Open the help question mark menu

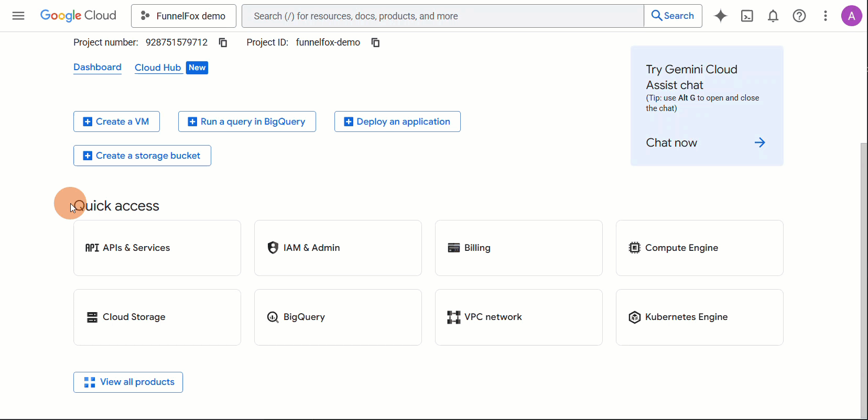tap(799, 16)
